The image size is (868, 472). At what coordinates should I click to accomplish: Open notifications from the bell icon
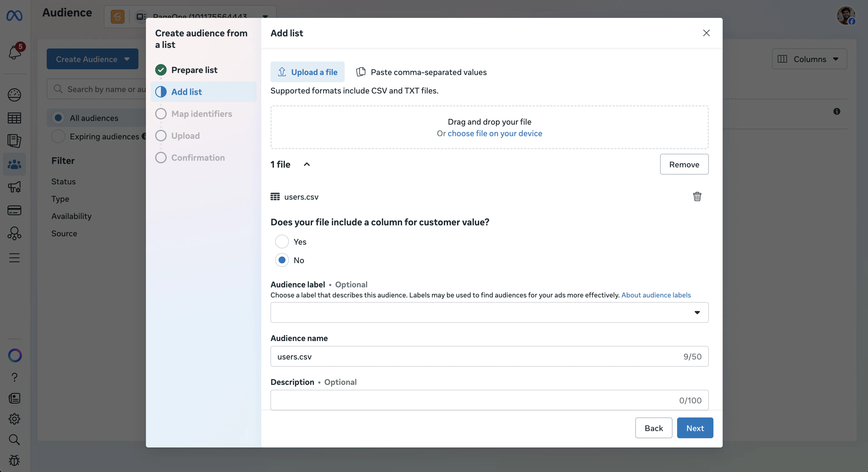(x=14, y=53)
